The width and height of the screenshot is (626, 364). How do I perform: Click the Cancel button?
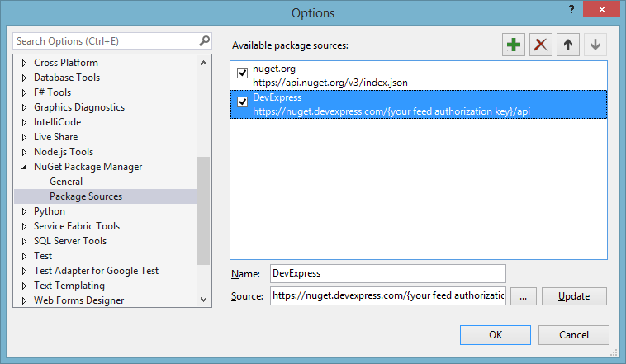[x=574, y=335]
